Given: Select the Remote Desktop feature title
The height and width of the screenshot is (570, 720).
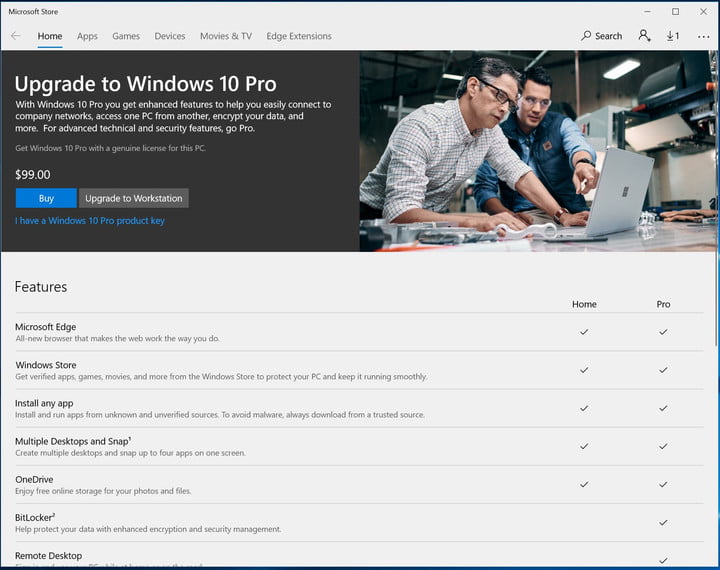Looking at the screenshot, I should point(48,555).
